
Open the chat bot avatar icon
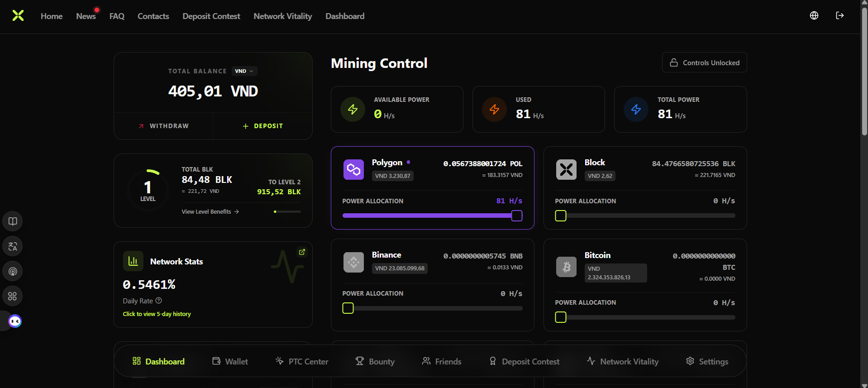tap(15, 321)
